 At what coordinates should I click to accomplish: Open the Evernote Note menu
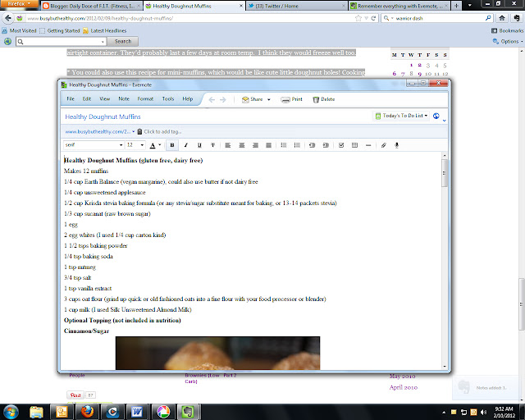(x=124, y=98)
